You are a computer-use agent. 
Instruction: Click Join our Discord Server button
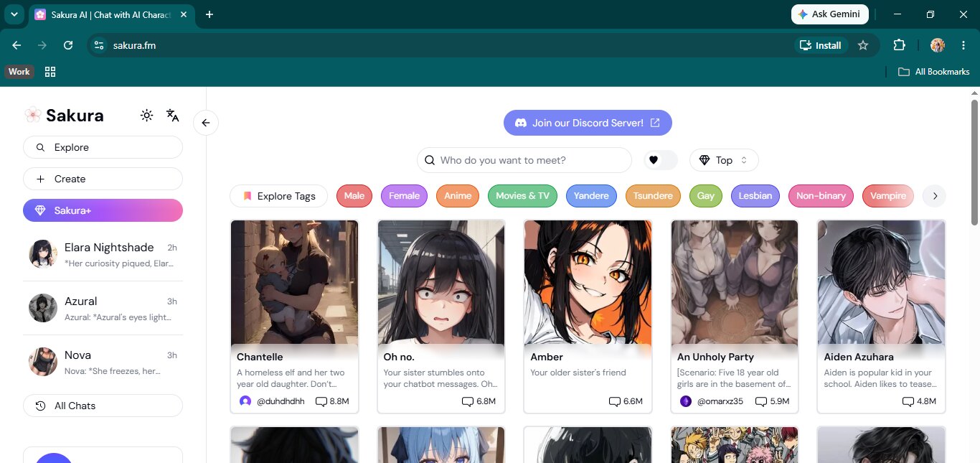click(x=588, y=123)
